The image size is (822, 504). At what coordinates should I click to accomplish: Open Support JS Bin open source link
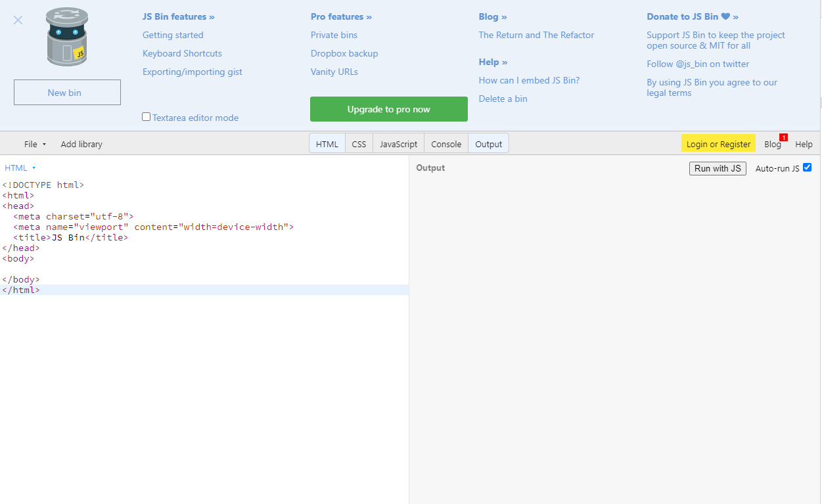pos(716,40)
